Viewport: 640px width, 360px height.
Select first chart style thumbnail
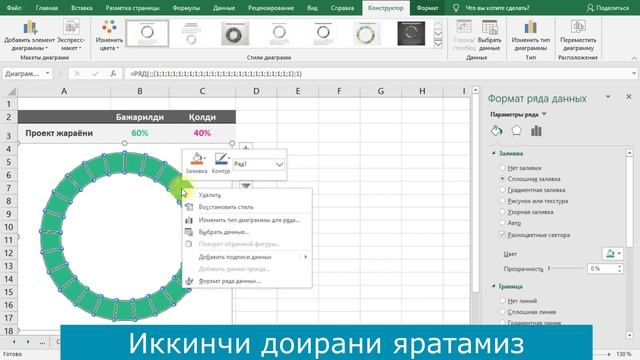point(147,33)
